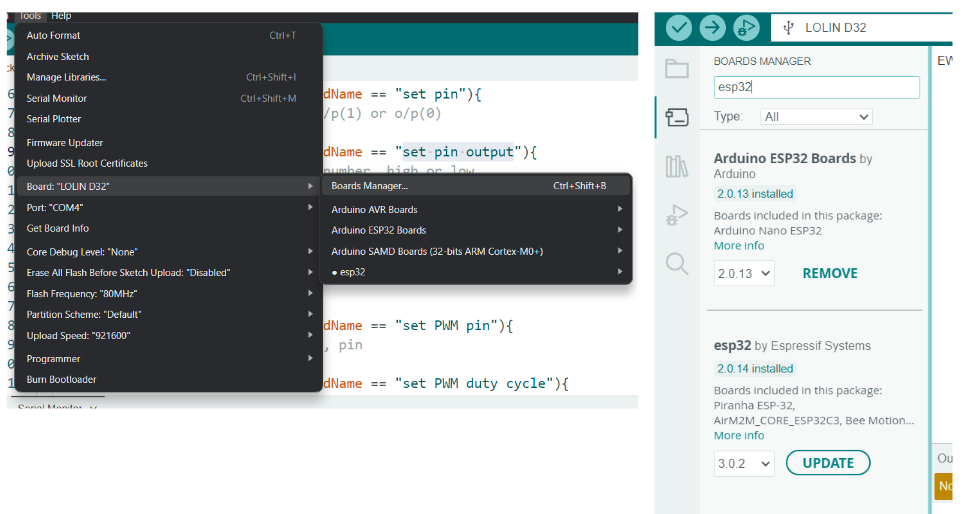Expand the selected esp32 boards submenu
This screenshot has height=514, width=968.
coord(475,272)
